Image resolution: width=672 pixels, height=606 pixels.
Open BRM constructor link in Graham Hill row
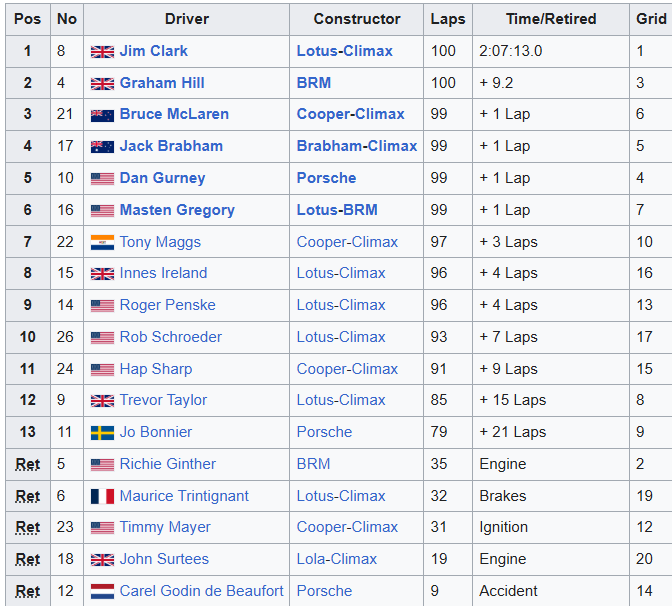coord(314,83)
